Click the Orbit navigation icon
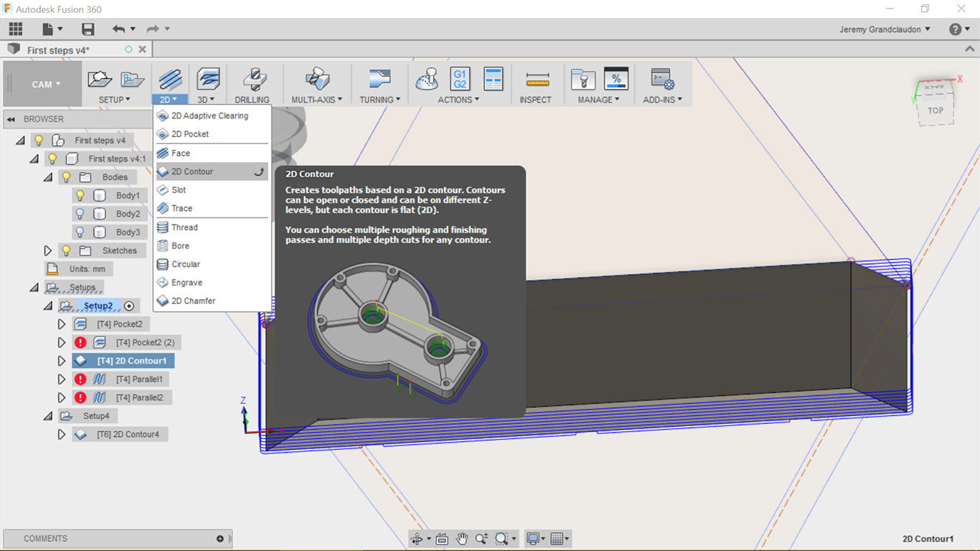Screen dimensions: 980x551 click(x=417, y=539)
